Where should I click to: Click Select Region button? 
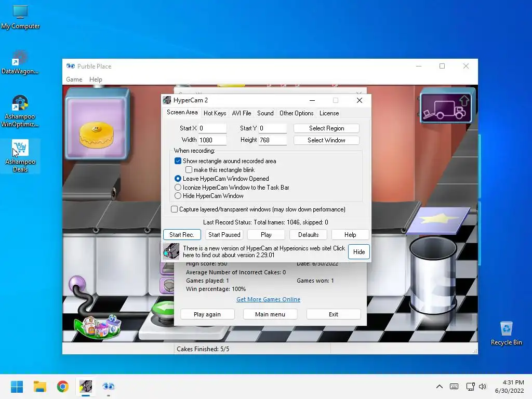326,128
